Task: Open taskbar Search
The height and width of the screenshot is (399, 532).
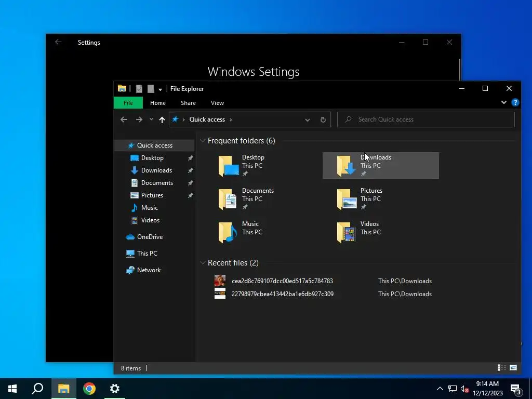Action: coord(37,389)
